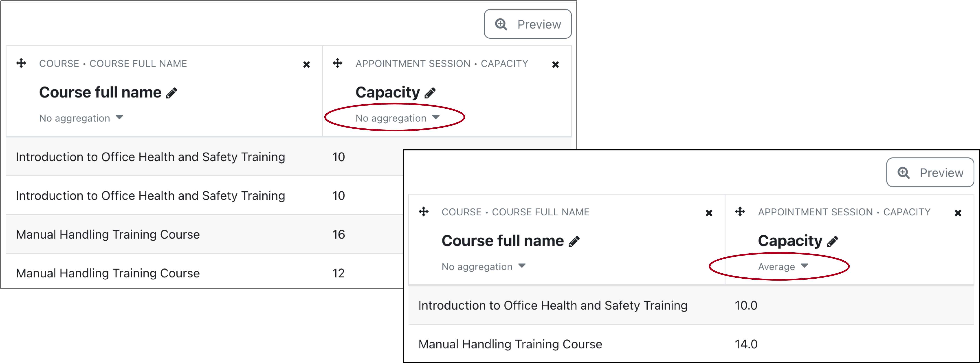Image resolution: width=980 pixels, height=363 pixels.
Task: Open No aggregation dropdown under front Course name
Action: pyautogui.click(x=484, y=267)
